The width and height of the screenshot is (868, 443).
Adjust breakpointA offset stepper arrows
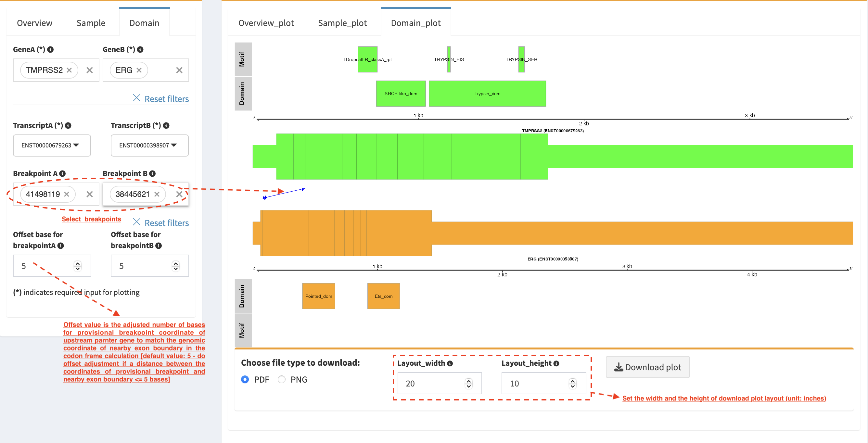pyautogui.click(x=78, y=266)
